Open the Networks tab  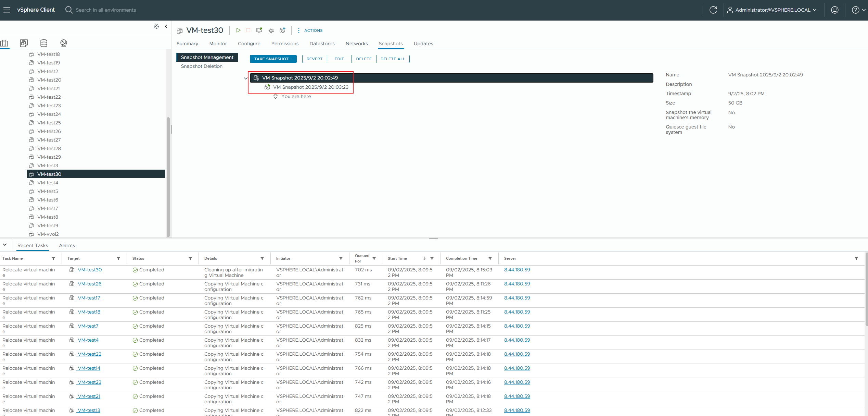(357, 44)
